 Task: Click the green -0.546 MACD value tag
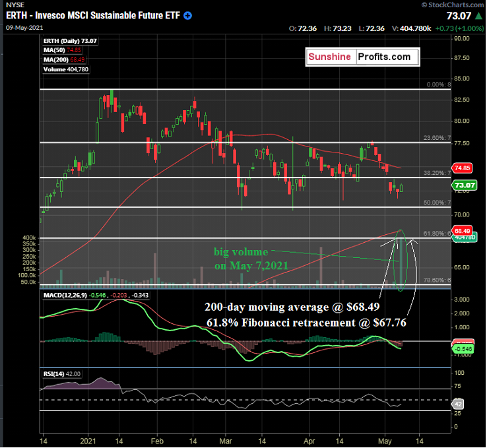click(463, 349)
